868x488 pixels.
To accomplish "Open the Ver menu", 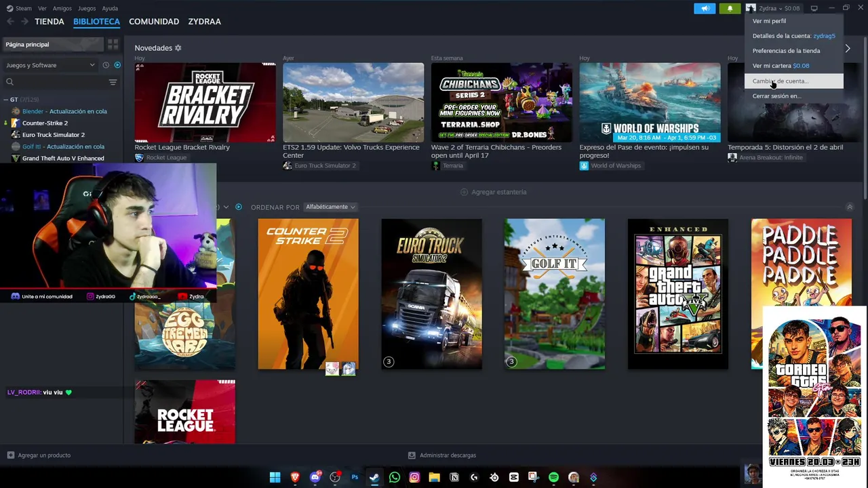I will pos(42,8).
